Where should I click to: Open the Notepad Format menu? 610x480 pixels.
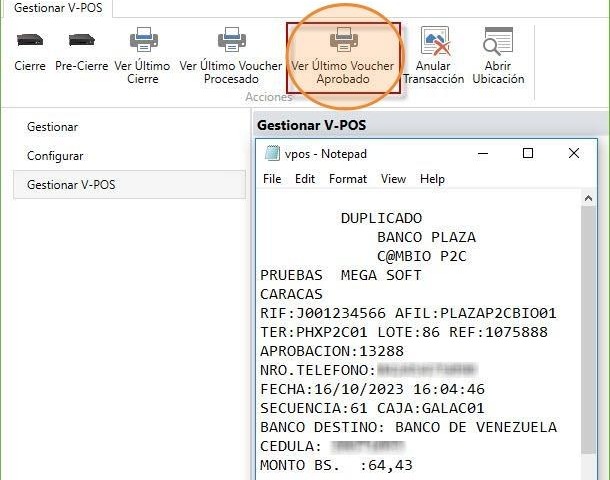click(x=348, y=179)
